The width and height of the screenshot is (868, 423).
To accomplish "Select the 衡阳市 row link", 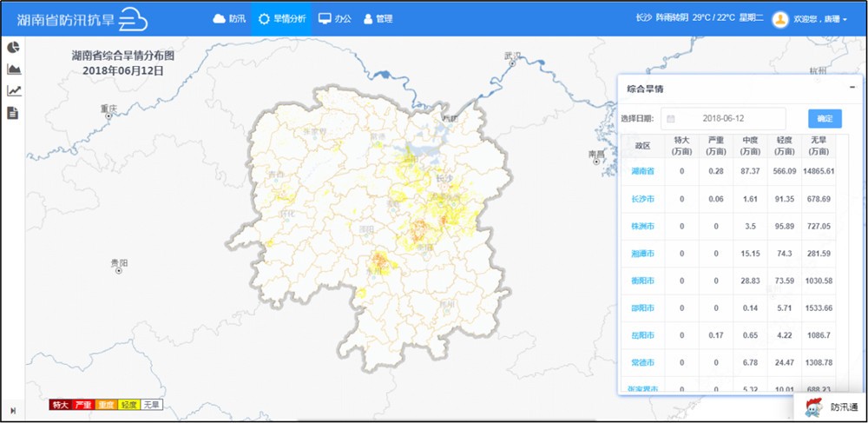I will [x=642, y=281].
